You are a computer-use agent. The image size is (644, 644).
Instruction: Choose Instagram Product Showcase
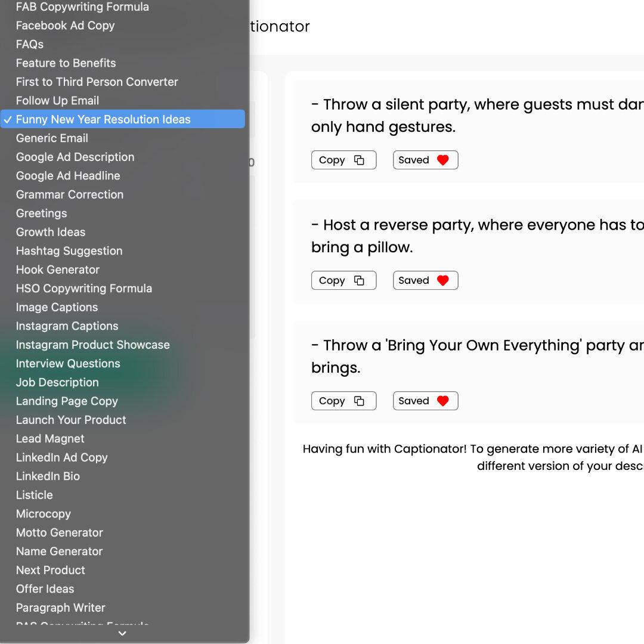[x=123, y=345]
